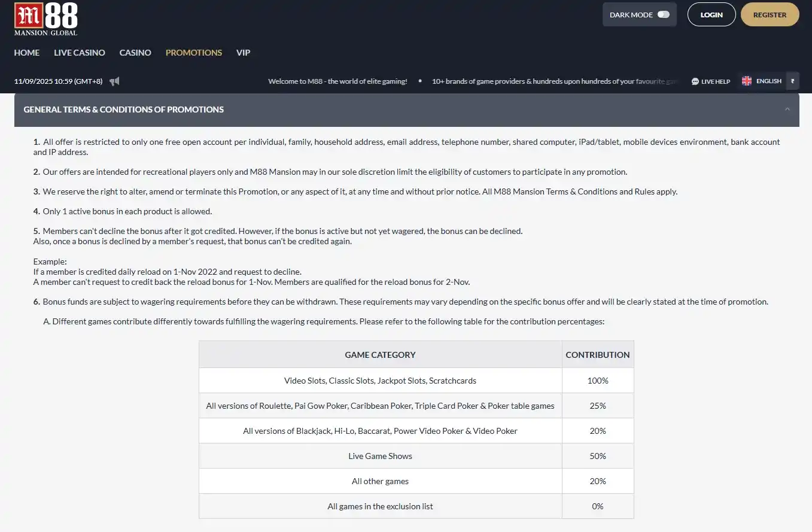Open the VIP menu item

pos(243,53)
